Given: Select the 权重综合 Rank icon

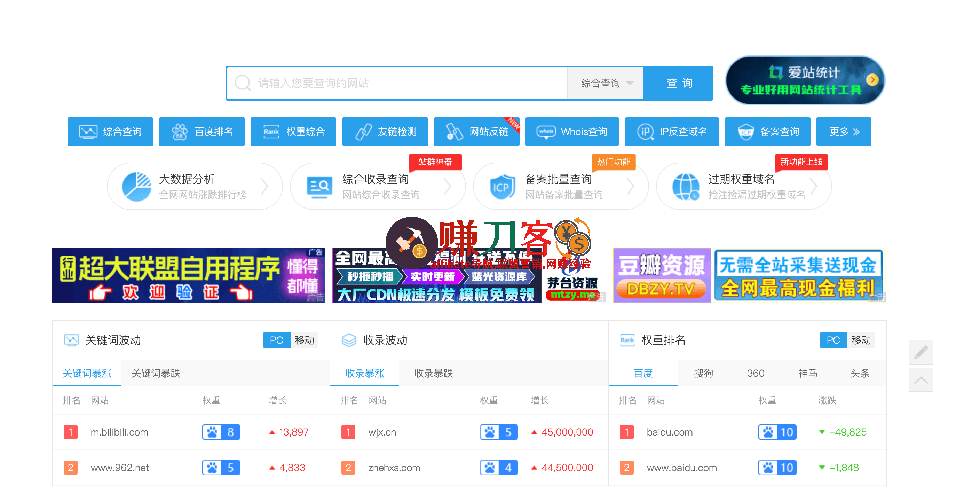Looking at the screenshot, I should click(270, 132).
